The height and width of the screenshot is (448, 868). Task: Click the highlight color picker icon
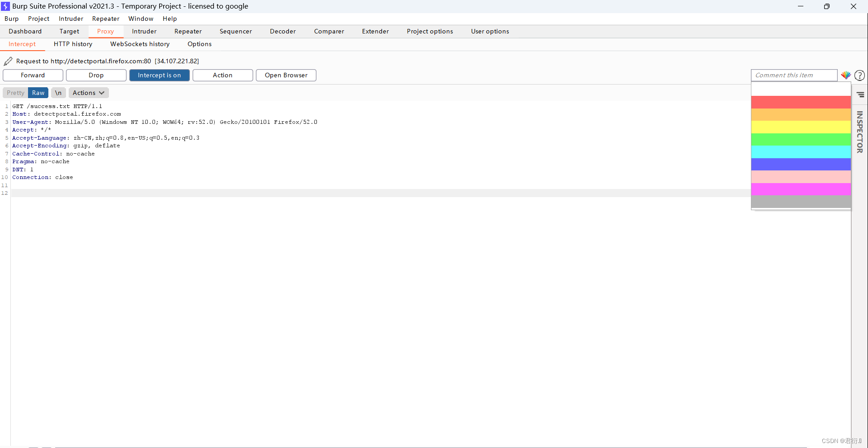tap(846, 75)
